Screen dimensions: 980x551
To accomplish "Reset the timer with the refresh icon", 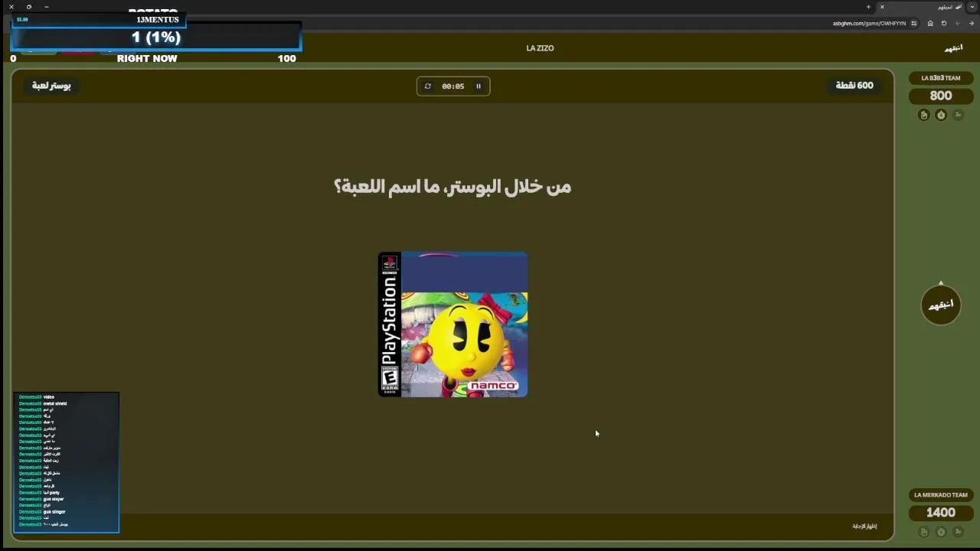I will pos(427,86).
